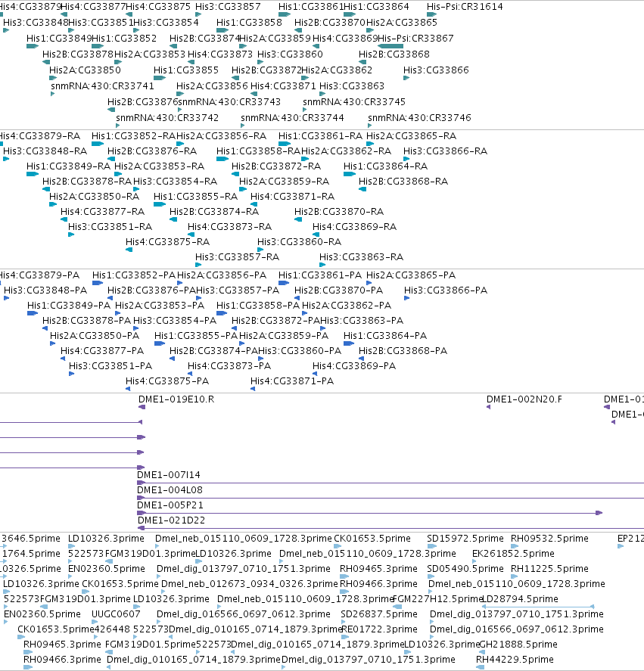
Task: Select the DME1-002N20.F BAC end label
Action: click(524, 399)
